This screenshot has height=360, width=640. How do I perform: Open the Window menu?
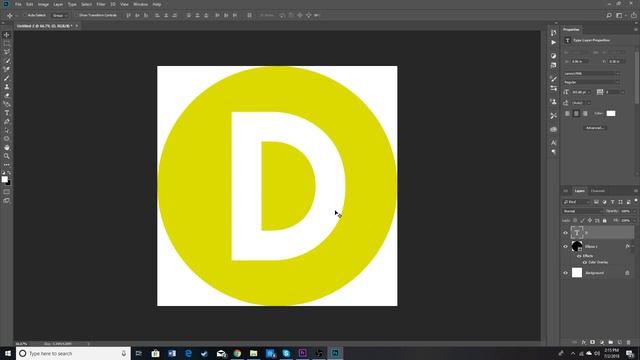(140, 4)
